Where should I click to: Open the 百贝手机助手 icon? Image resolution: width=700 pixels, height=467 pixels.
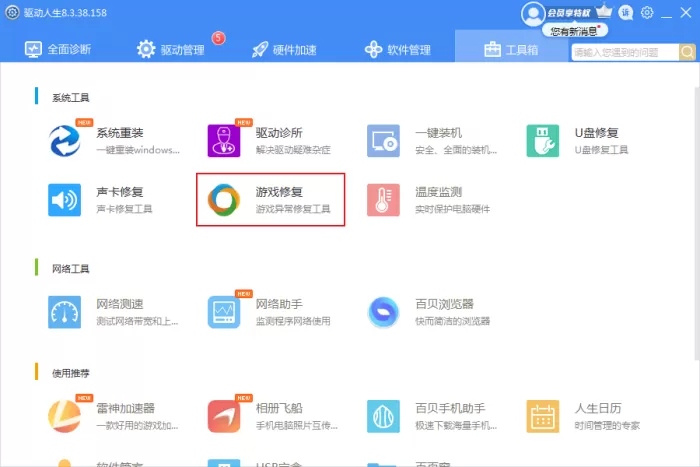tap(383, 416)
